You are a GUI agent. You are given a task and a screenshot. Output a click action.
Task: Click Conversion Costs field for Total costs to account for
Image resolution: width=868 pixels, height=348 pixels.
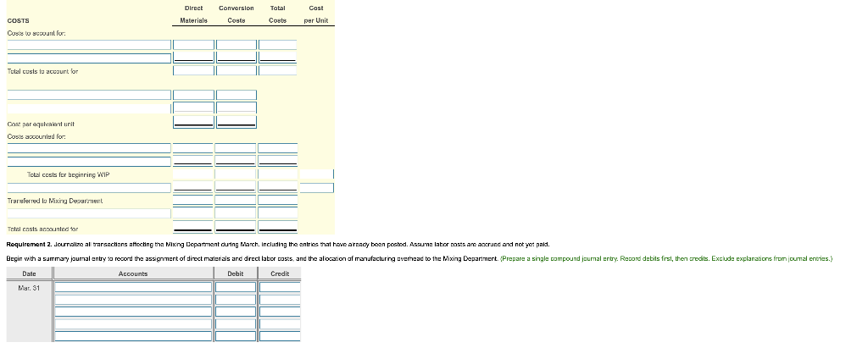[236, 70]
